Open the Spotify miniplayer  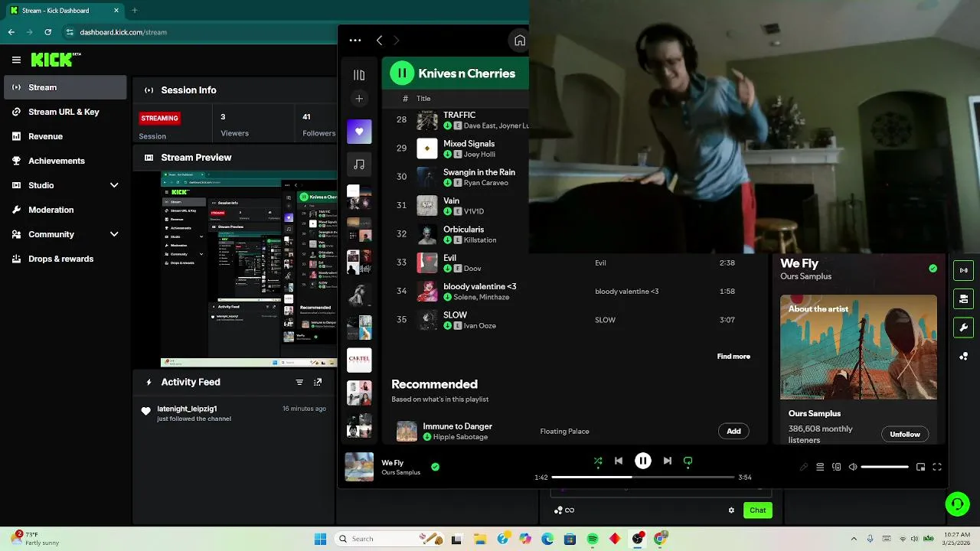click(920, 467)
